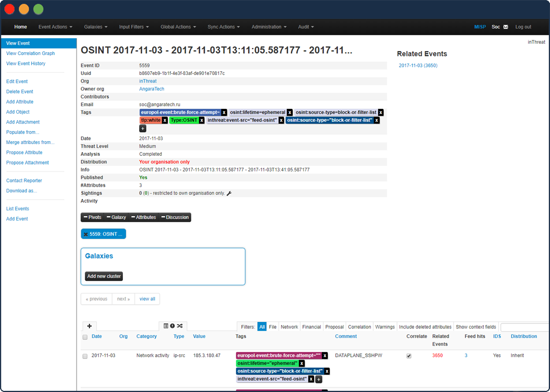Open Galaxies dropdown menu
This screenshot has height=392, width=550.
click(x=96, y=27)
